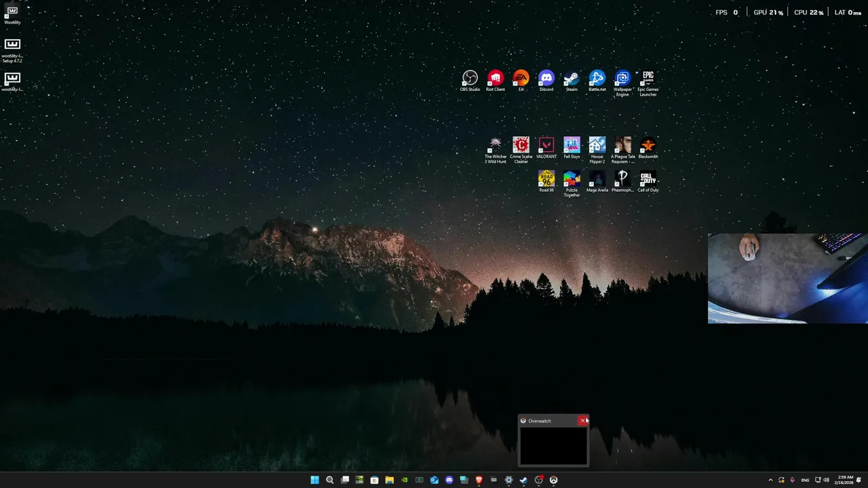Image resolution: width=868 pixels, height=488 pixels.
Task: Select The Witcher 3 Wild Hunt shortcut
Action: (x=495, y=150)
